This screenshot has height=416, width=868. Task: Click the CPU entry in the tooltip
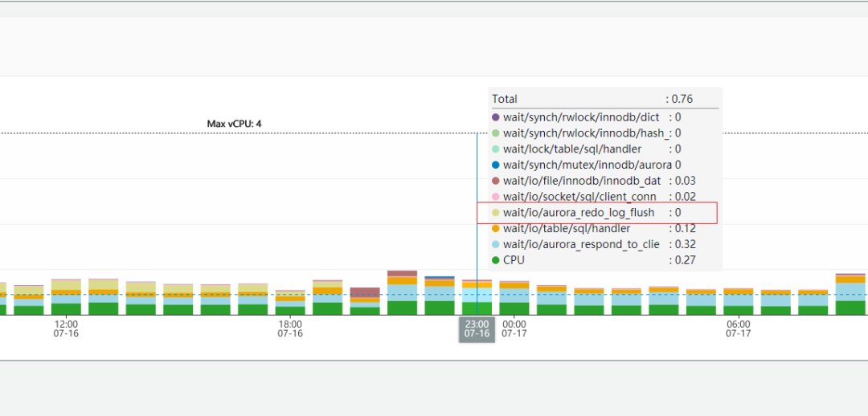click(x=514, y=260)
